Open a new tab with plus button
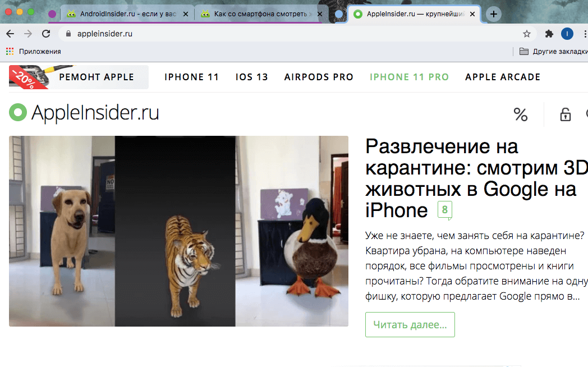Image resolution: width=588 pixels, height=367 pixels. (x=494, y=14)
